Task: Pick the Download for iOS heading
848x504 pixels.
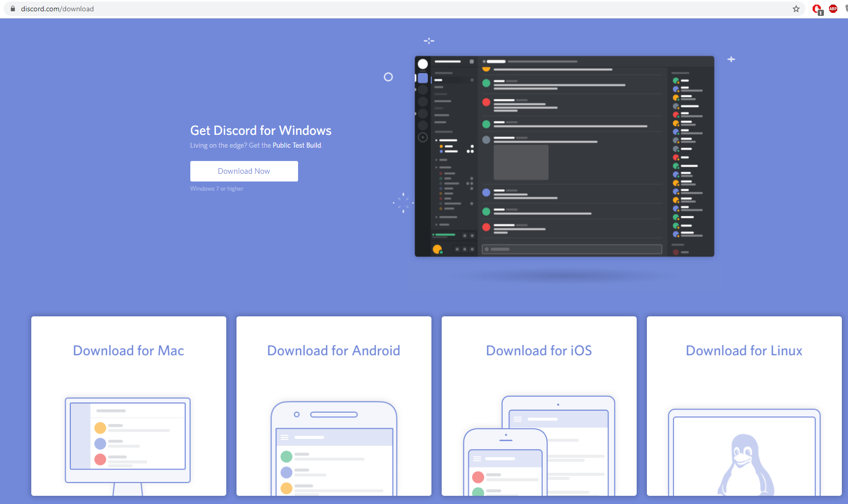Action: [539, 351]
